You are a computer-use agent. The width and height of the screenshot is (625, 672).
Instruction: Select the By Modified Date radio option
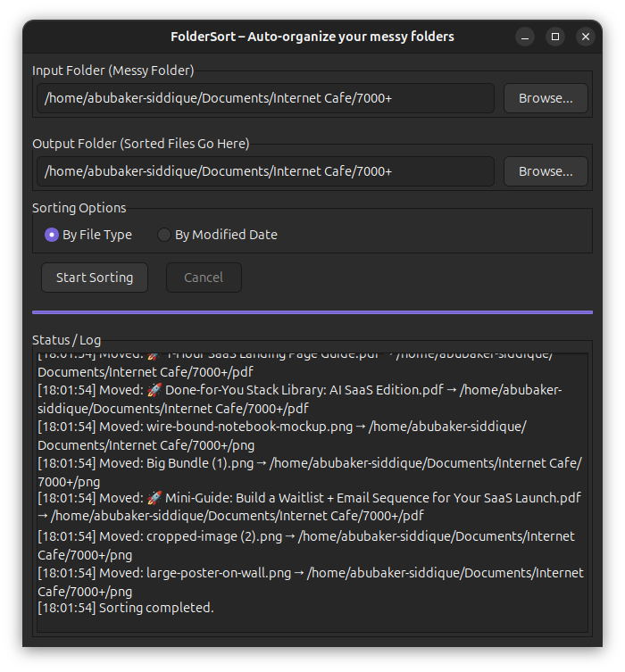point(164,235)
